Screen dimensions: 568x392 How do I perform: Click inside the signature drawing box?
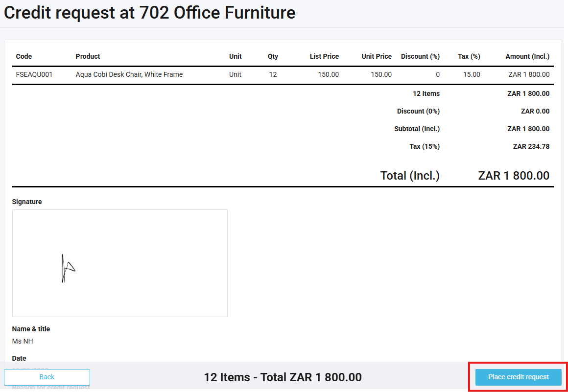point(119,263)
